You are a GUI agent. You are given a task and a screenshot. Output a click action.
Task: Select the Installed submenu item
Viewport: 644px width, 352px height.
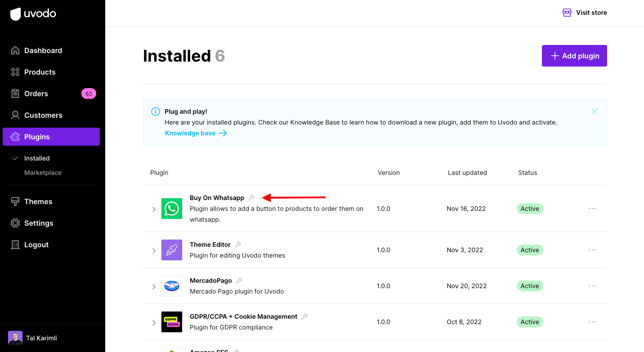click(x=37, y=158)
